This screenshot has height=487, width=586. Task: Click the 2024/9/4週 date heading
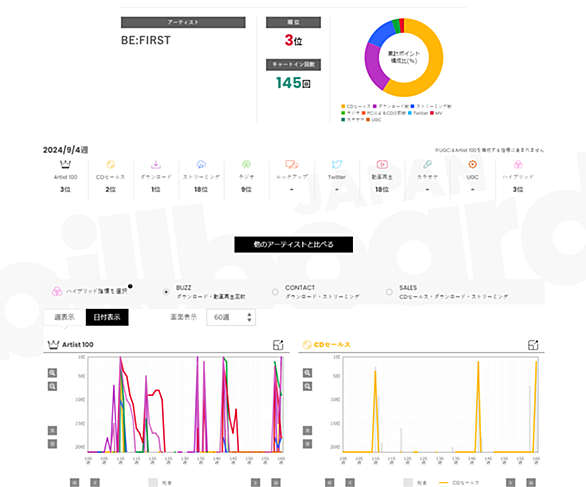[x=65, y=150]
